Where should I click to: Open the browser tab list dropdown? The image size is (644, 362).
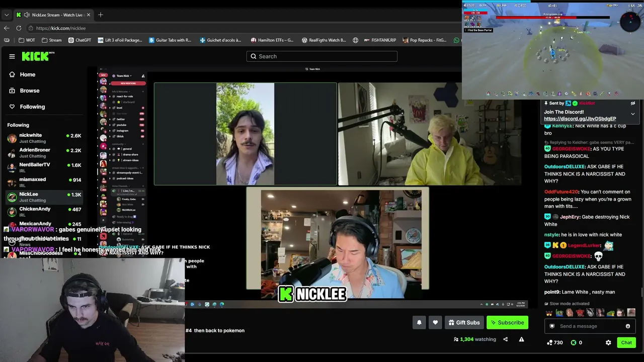pos(7,15)
